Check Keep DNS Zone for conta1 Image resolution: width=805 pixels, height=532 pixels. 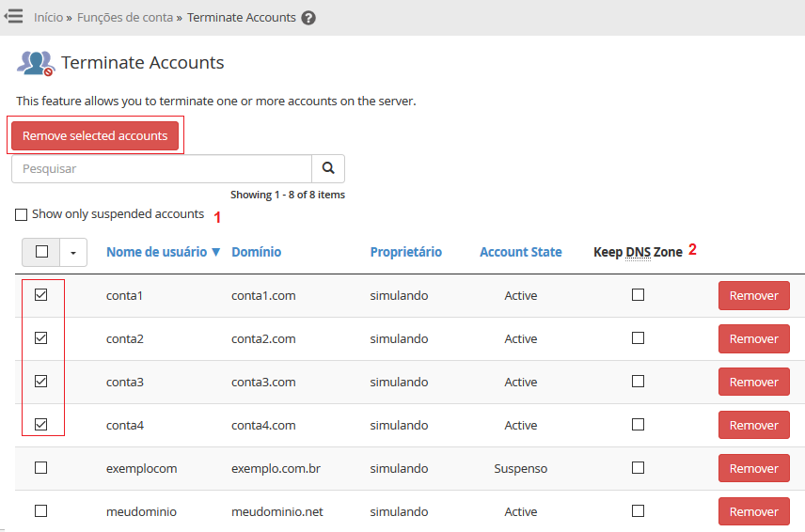tap(639, 295)
